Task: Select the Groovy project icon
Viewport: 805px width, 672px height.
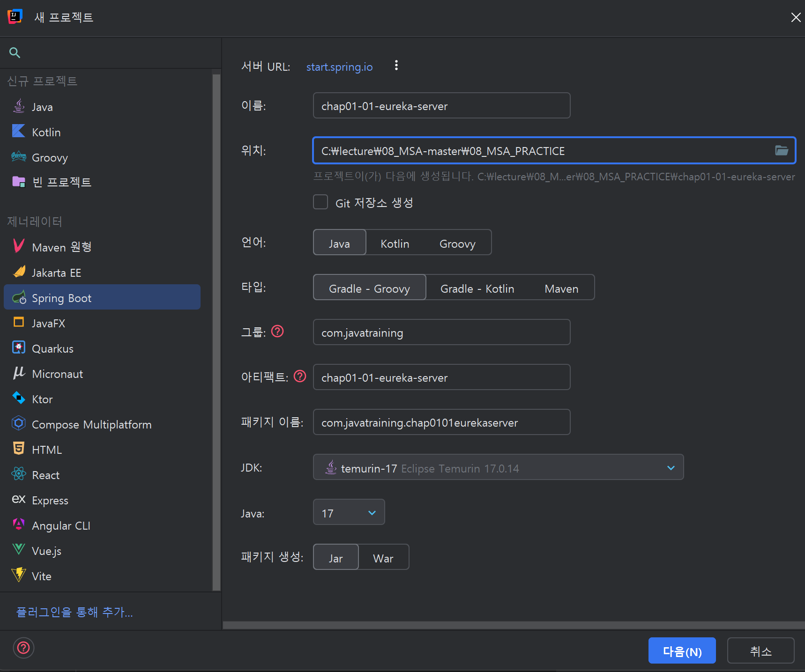Action: click(x=19, y=157)
